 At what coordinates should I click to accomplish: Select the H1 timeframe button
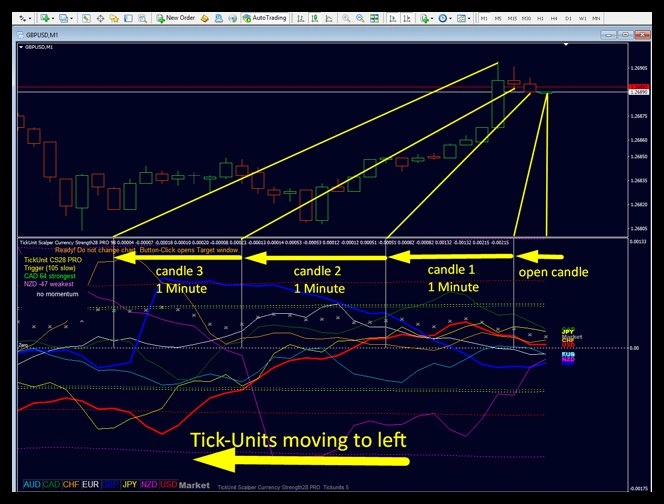[540, 18]
